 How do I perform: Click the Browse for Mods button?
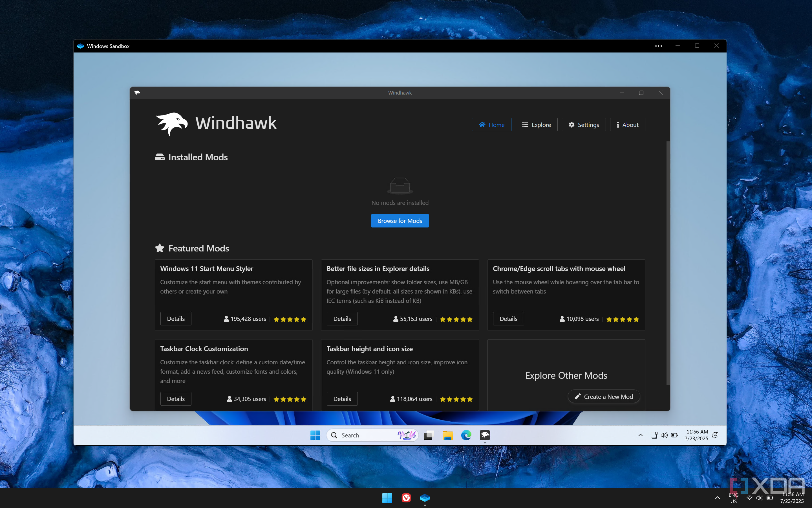[x=400, y=221]
